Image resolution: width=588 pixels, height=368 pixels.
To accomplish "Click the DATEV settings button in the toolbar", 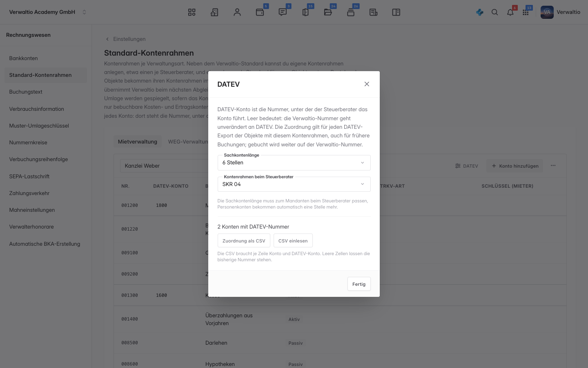I will [x=466, y=166].
